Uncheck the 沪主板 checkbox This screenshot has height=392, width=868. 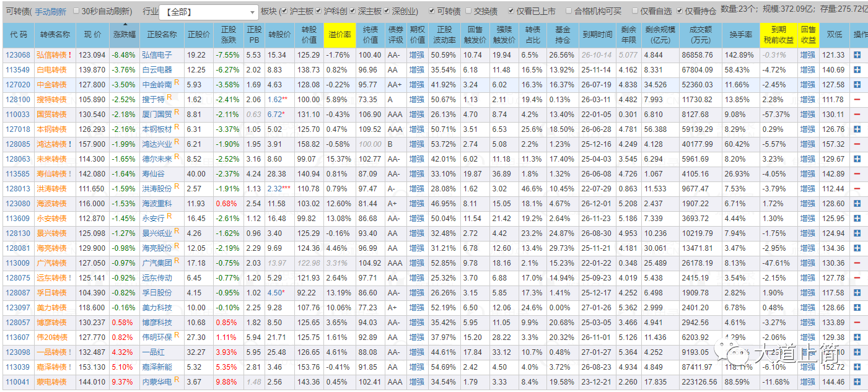point(284,11)
